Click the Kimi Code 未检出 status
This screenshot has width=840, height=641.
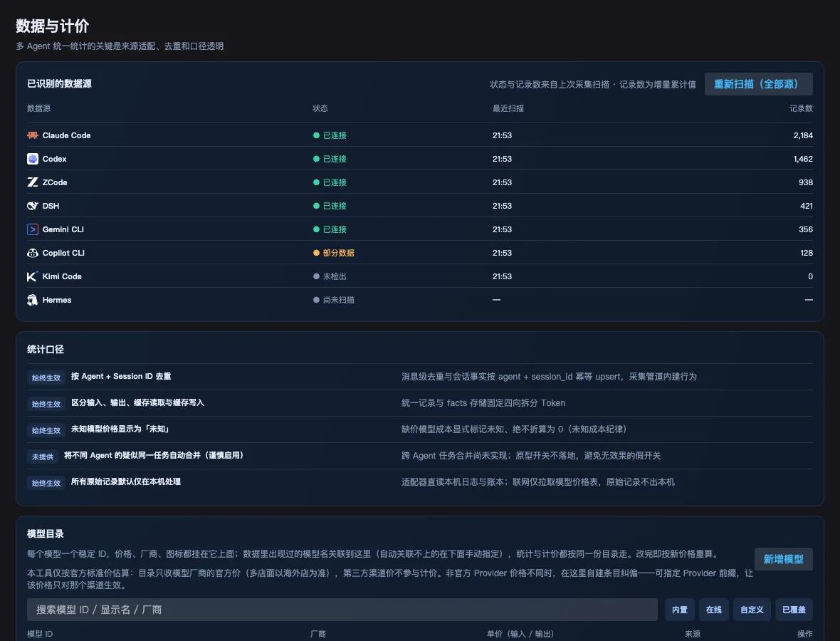click(330, 276)
